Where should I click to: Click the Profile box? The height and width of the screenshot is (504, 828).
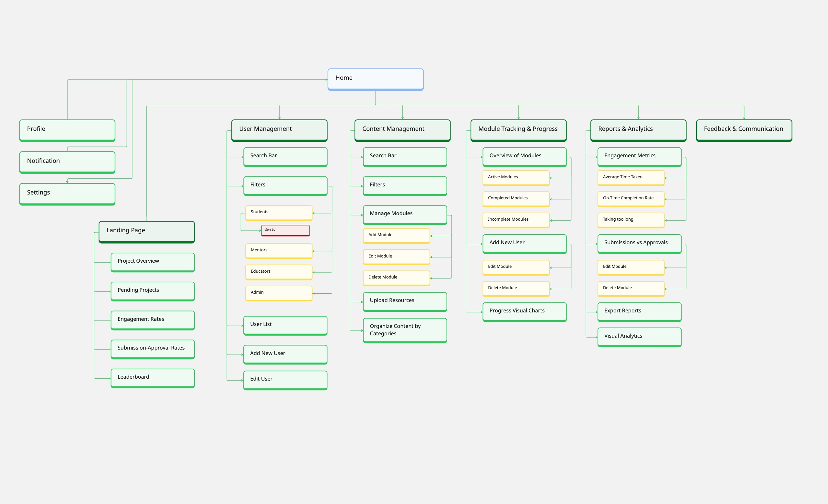[x=67, y=130]
